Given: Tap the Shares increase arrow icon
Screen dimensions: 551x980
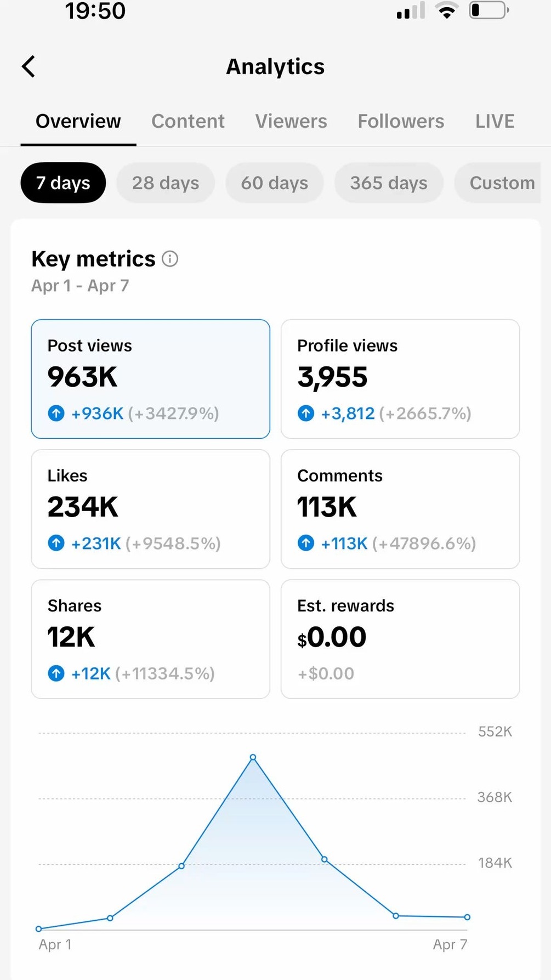Looking at the screenshot, I should 56,673.
